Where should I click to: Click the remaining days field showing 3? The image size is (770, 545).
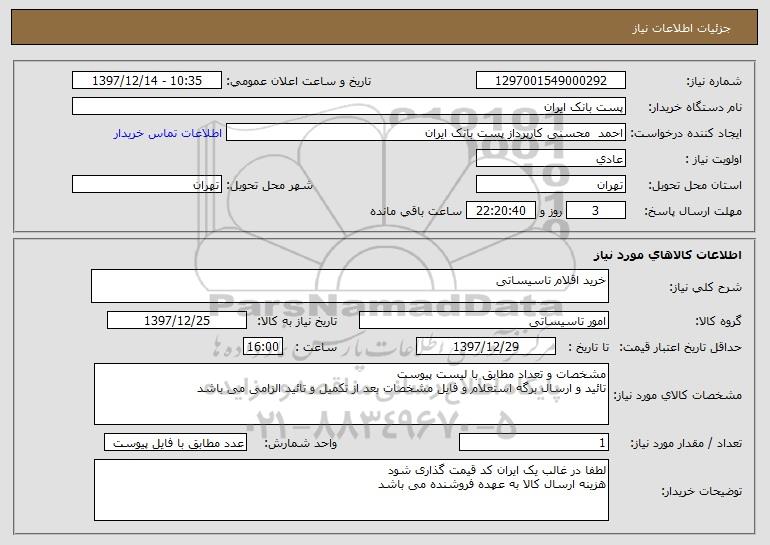coord(596,211)
